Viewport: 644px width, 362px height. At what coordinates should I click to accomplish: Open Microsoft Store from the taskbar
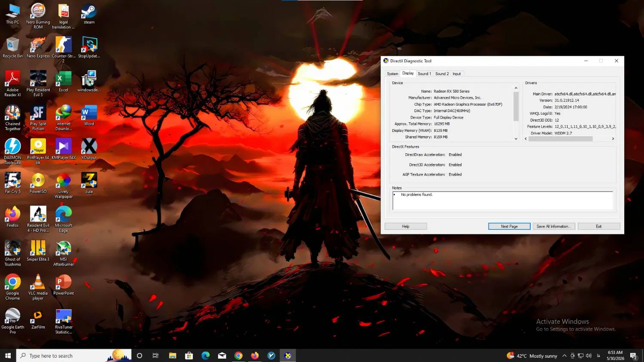point(189,356)
